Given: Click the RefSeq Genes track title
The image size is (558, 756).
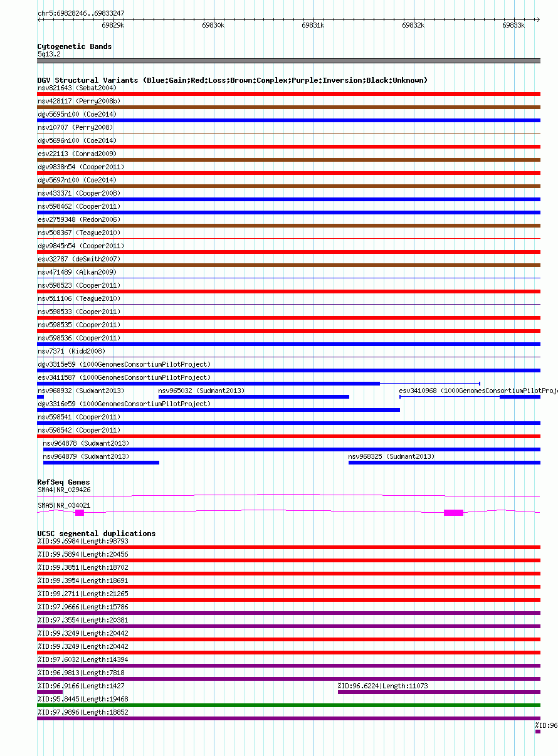Looking at the screenshot, I should [x=63, y=482].
